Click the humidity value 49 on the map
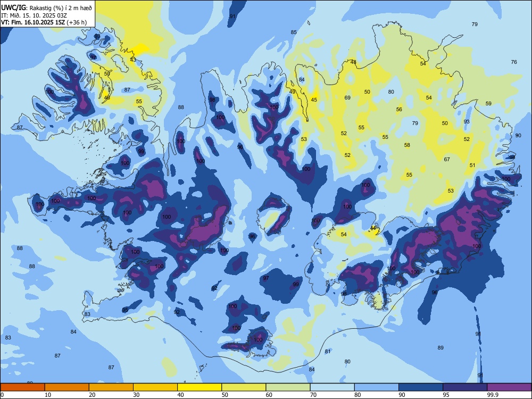Image resolution: width=532 pixels, height=399 pixels. click(x=292, y=92)
